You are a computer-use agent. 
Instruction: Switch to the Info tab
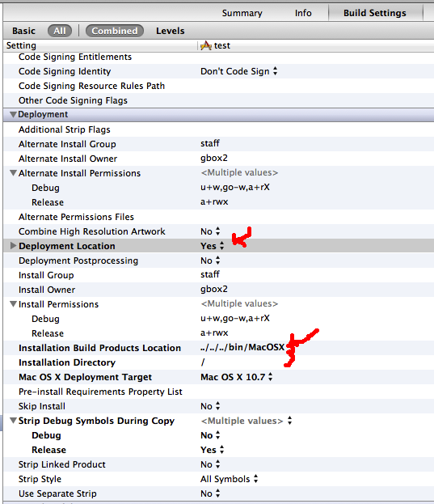point(303,13)
